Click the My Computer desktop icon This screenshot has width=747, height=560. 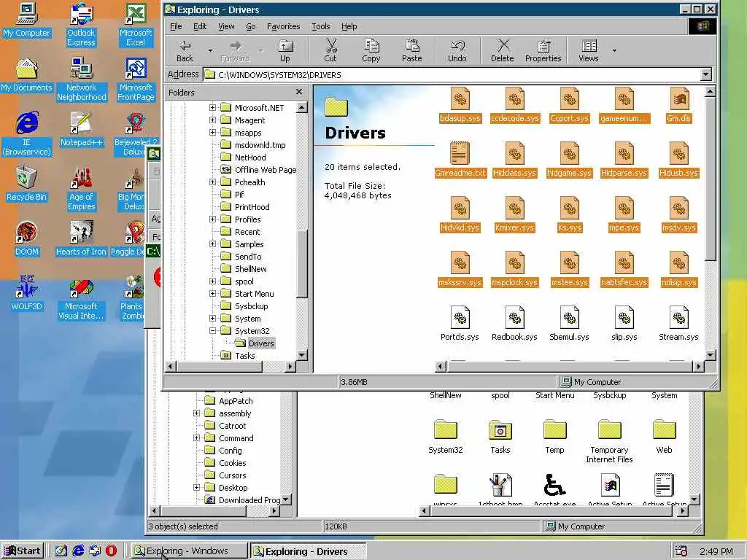tap(27, 20)
